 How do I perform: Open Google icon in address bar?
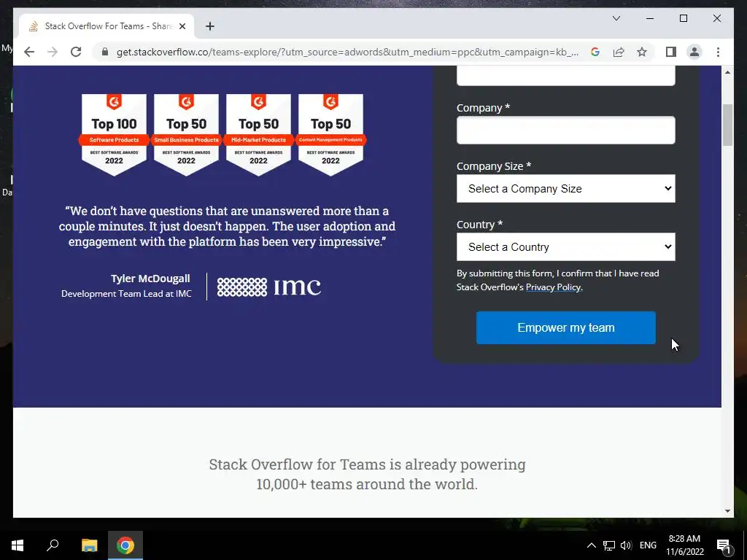click(x=595, y=52)
